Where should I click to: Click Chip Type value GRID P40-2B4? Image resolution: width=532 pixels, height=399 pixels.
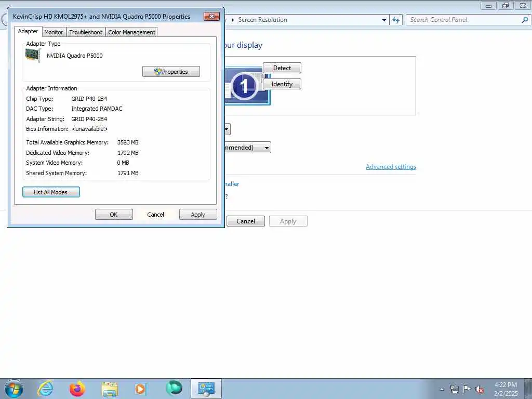tap(89, 99)
